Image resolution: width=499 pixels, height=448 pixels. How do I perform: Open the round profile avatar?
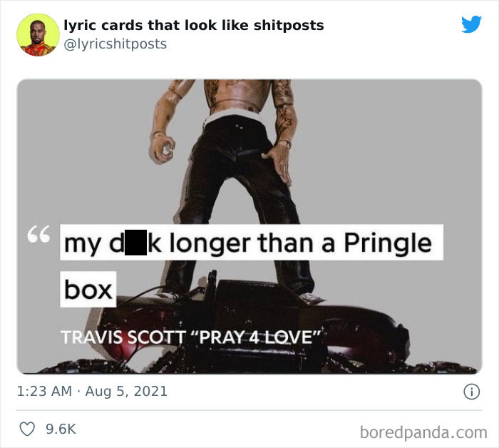(38, 35)
